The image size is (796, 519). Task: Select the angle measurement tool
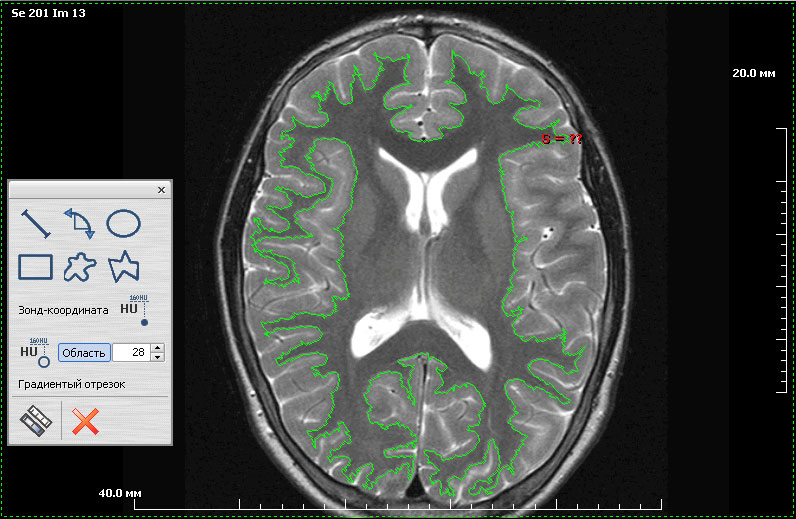click(x=79, y=223)
